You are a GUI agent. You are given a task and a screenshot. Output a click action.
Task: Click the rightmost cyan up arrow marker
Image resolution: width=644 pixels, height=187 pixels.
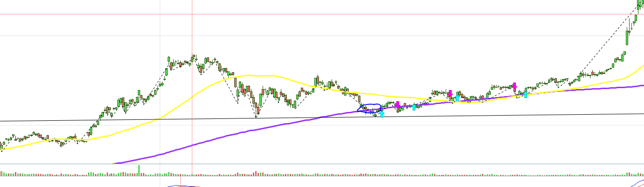[x=525, y=94]
